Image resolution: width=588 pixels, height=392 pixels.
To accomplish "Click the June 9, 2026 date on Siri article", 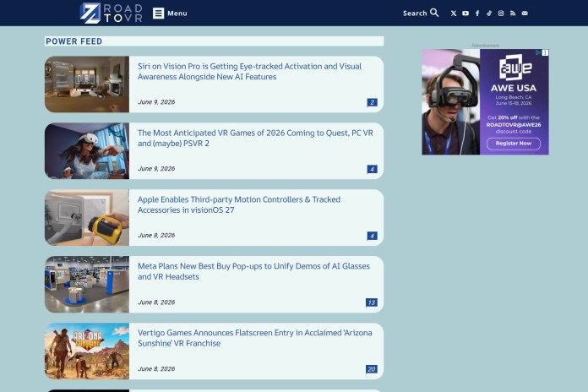I will 156,102.
